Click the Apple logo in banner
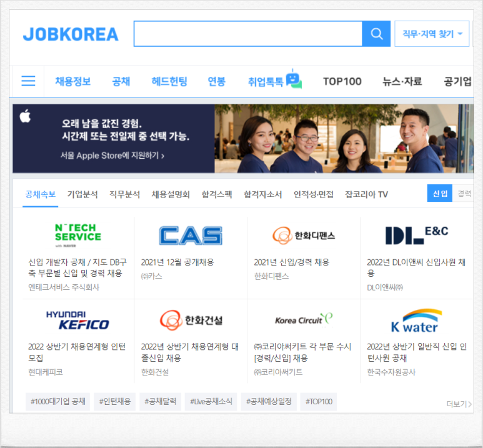The height and width of the screenshot is (448, 483). point(25,116)
